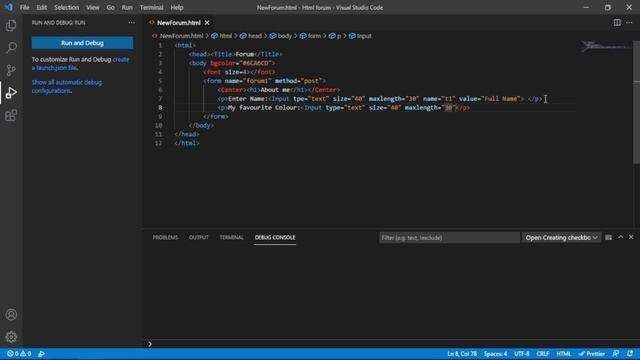Clear the debug console list icon

coord(608,238)
